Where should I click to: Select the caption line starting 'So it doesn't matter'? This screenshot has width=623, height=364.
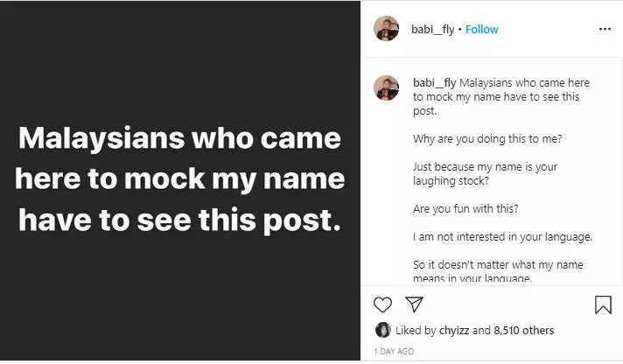point(498,271)
